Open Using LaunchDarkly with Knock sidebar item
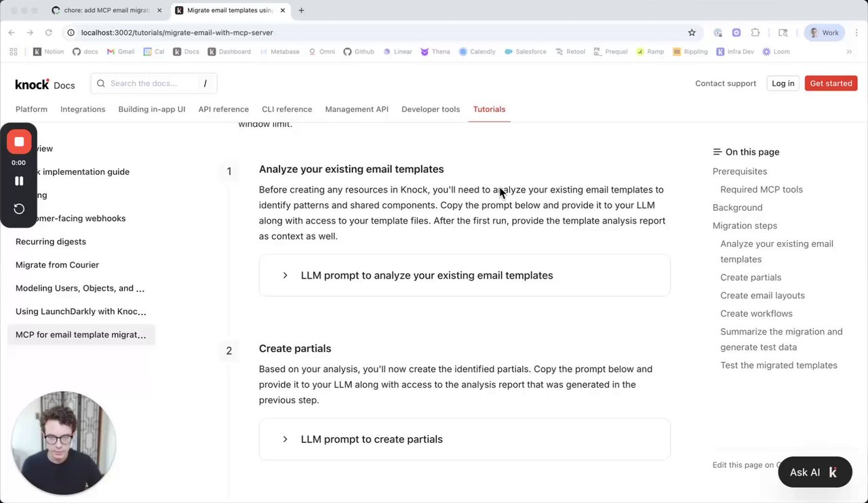The image size is (868, 503). click(x=81, y=311)
